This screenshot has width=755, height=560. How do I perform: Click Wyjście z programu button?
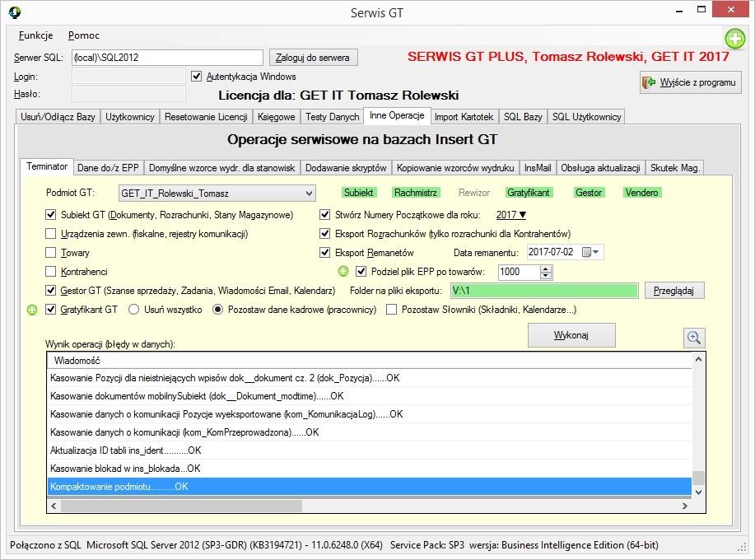click(x=691, y=82)
